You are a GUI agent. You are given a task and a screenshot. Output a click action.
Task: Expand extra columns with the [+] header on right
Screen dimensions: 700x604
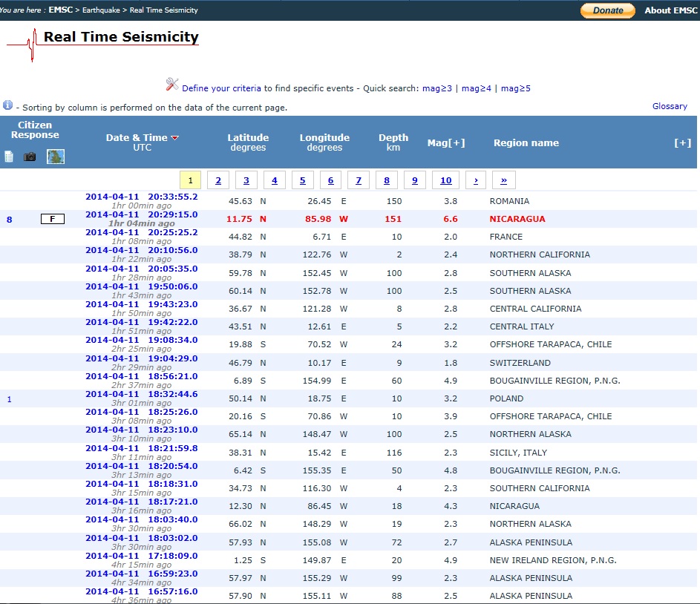point(683,142)
